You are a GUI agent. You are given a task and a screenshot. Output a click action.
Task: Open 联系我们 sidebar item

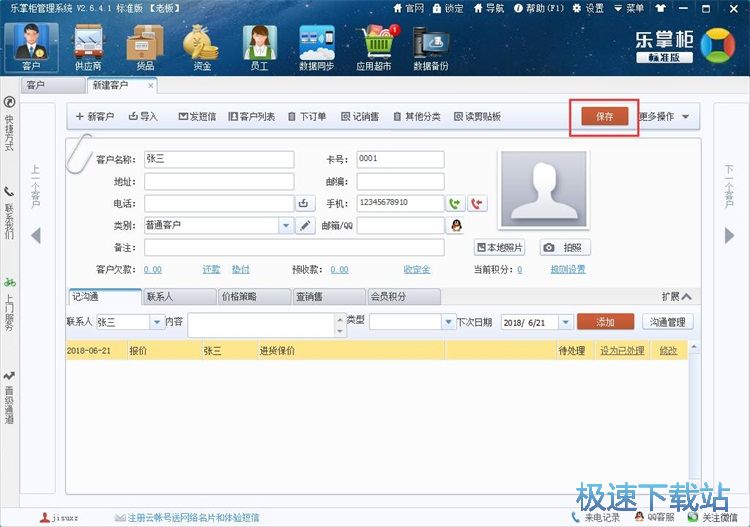(9, 212)
